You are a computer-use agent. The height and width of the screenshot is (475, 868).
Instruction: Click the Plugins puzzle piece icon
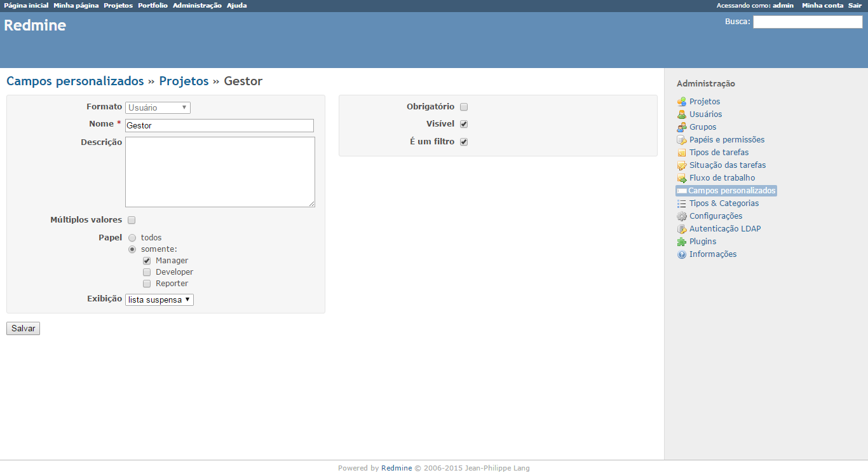(682, 242)
